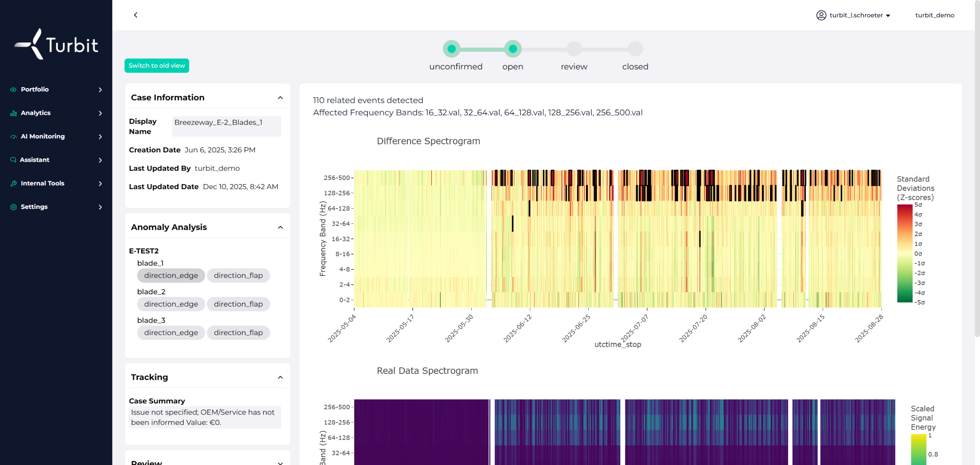Click the Assistant chat bubble icon

(x=13, y=160)
